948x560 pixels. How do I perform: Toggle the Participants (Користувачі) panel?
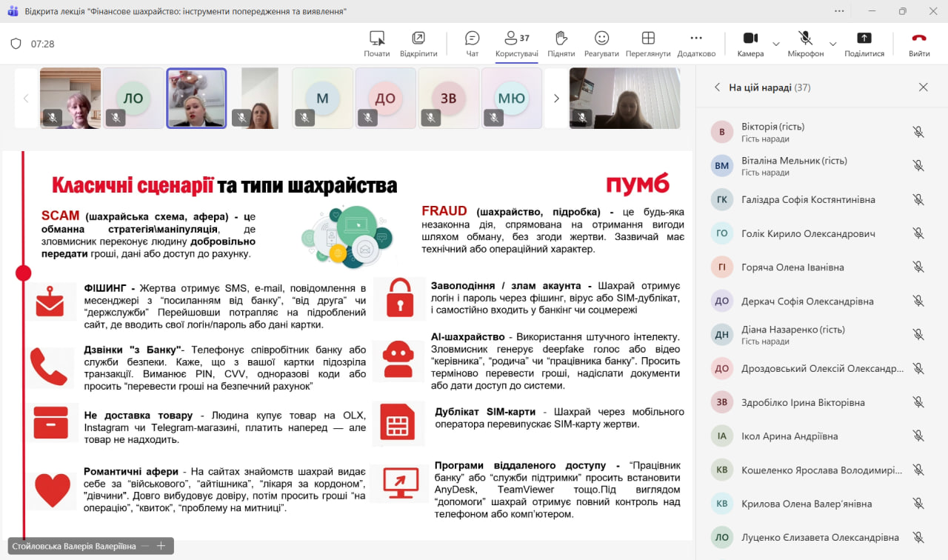pos(516,44)
